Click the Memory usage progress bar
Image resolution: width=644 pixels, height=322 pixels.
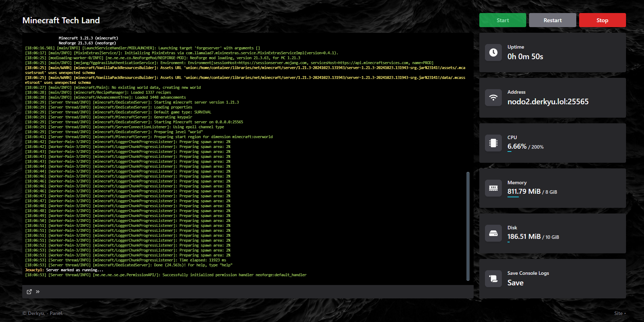tap(513, 197)
